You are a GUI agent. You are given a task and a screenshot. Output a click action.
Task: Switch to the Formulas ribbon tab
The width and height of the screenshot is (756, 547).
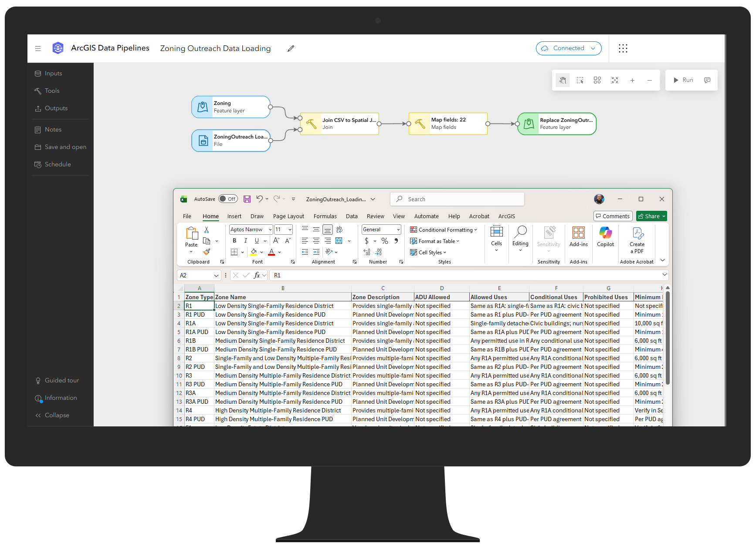click(x=325, y=216)
